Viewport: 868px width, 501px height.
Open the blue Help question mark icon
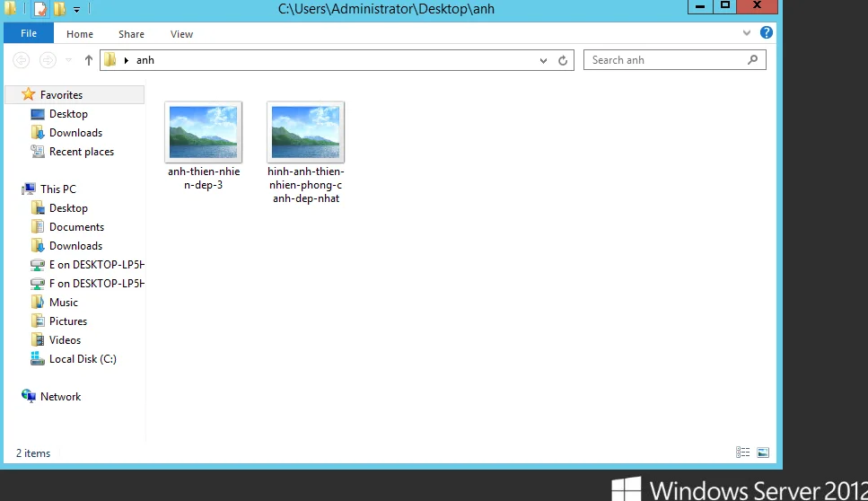(x=766, y=33)
